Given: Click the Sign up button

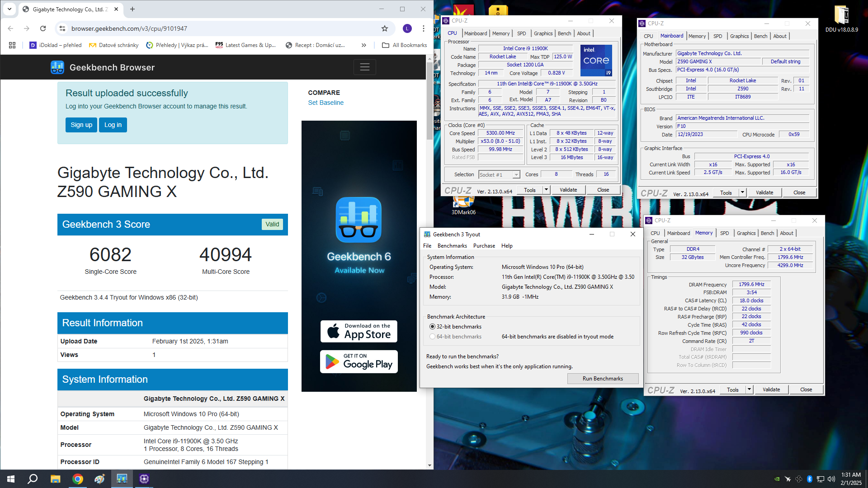Looking at the screenshot, I should coord(81,125).
